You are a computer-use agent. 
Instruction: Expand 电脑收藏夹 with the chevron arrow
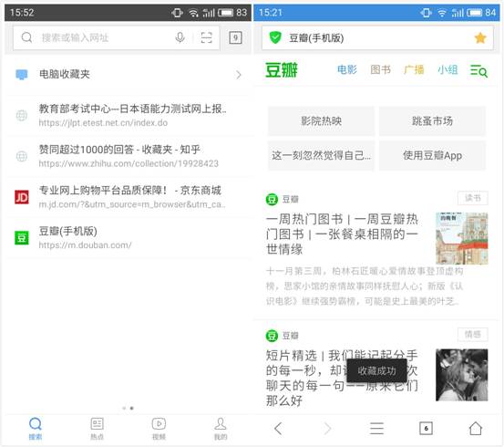pyautogui.click(x=239, y=75)
